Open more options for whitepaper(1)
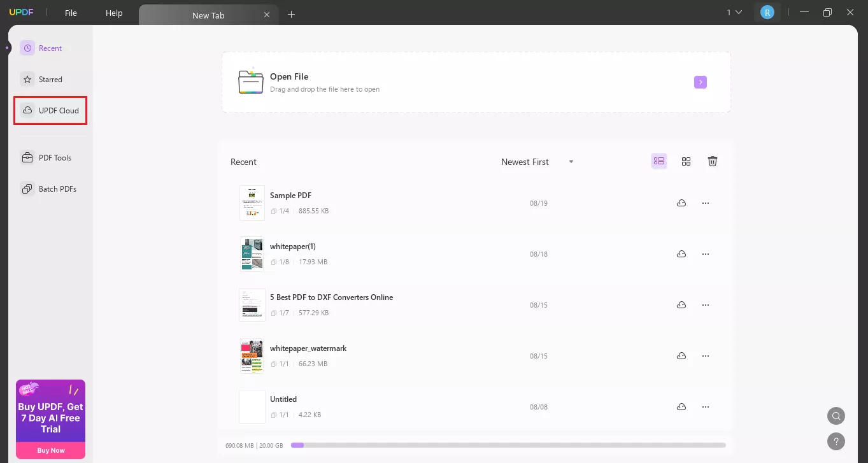The image size is (868, 463). (x=706, y=254)
